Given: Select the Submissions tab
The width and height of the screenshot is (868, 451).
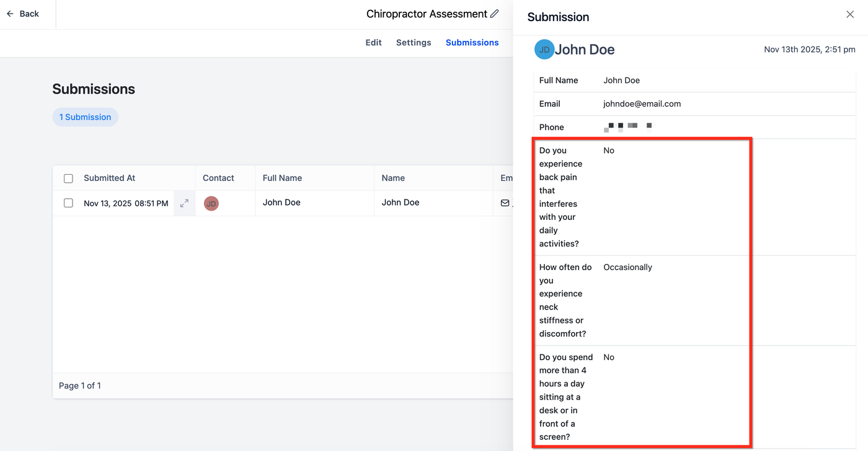Looking at the screenshot, I should pos(472,43).
